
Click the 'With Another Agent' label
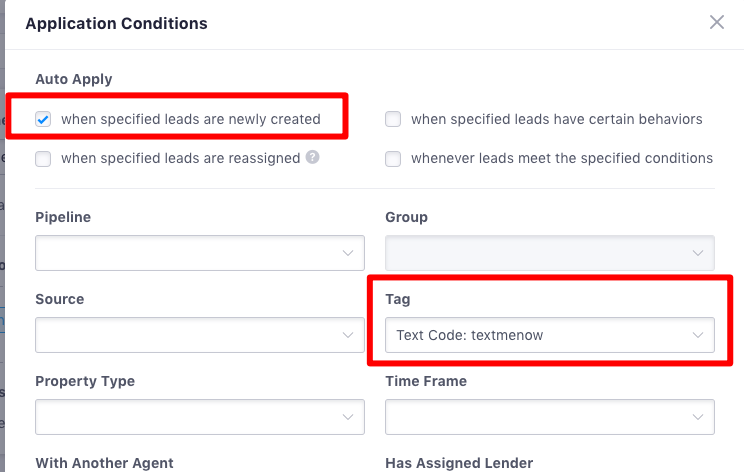pyautogui.click(x=104, y=463)
